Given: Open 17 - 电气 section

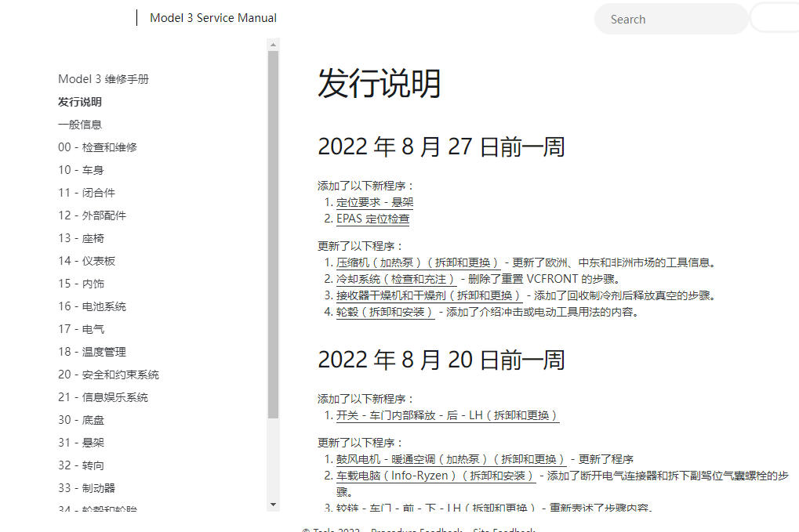Looking at the screenshot, I should (81, 329).
